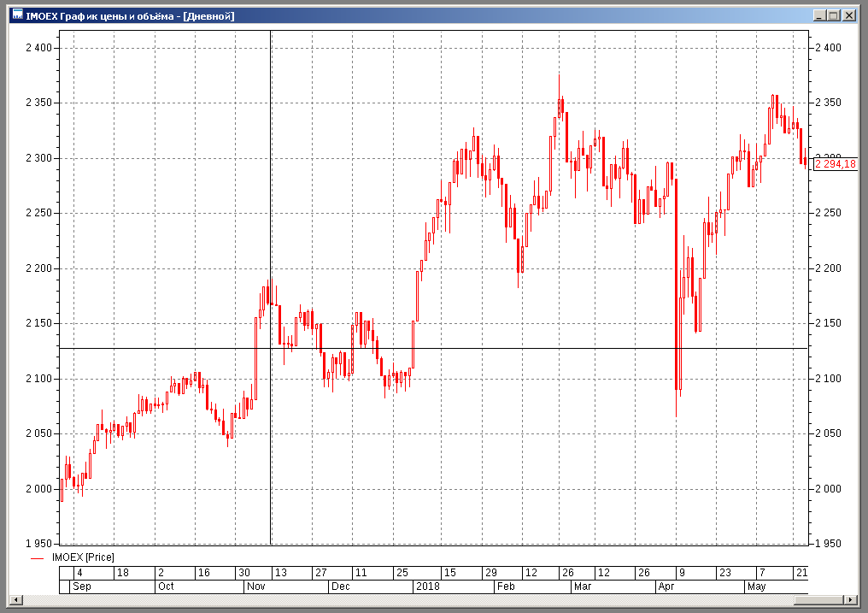The height and width of the screenshot is (613, 868).
Task: Click date 13 in the November section
Action: coord(281,573)
